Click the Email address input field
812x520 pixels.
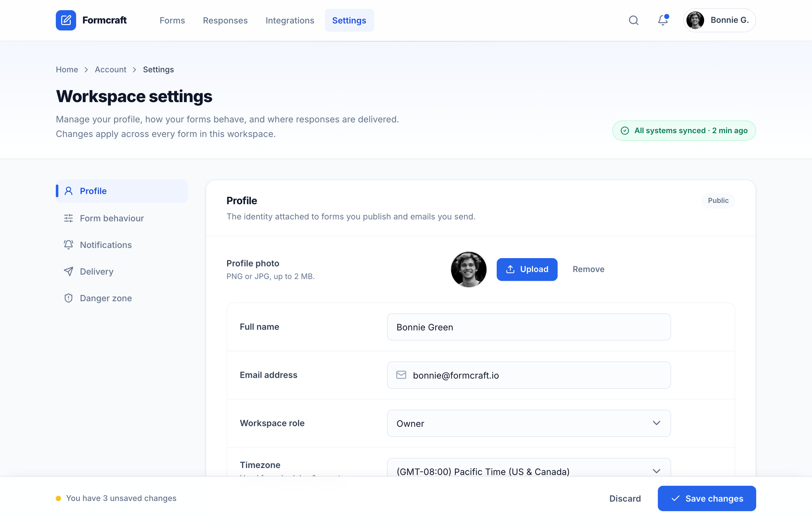pyautogui.click(x=529, y=375)
